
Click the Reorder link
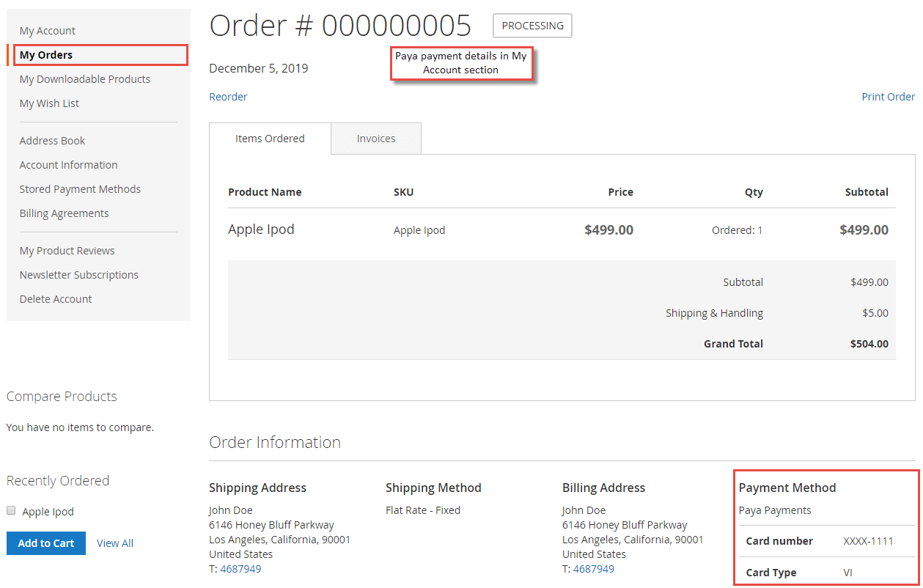pyautogui.click(x=228, y=97)
